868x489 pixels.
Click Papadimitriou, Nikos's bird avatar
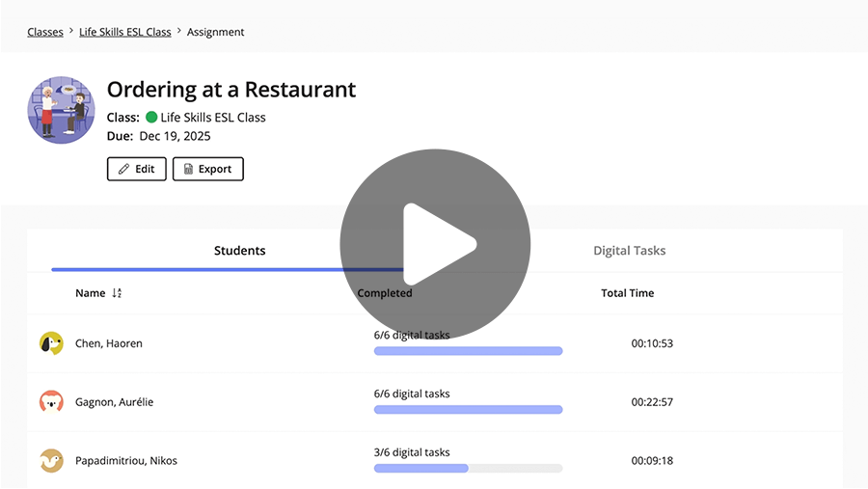[51, 461]
